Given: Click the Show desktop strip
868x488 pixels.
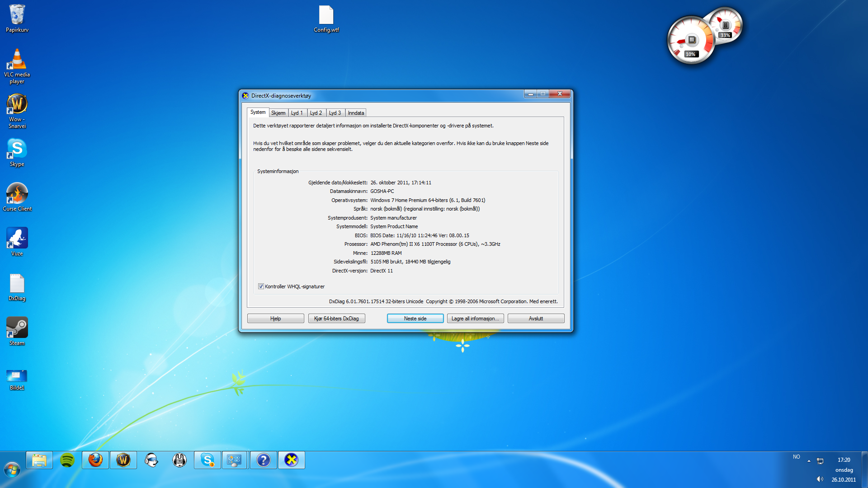Looking at the screenshot, I should point(864,469).
